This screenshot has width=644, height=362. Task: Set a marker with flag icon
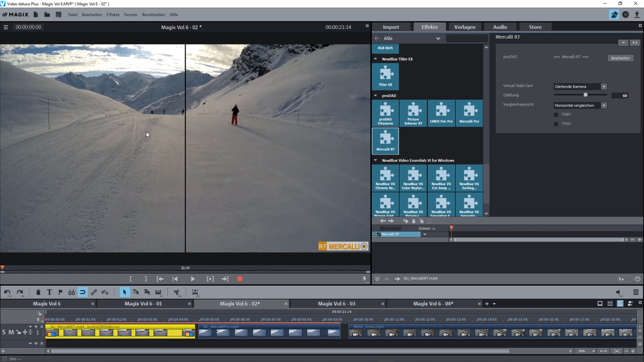(60, 292)
